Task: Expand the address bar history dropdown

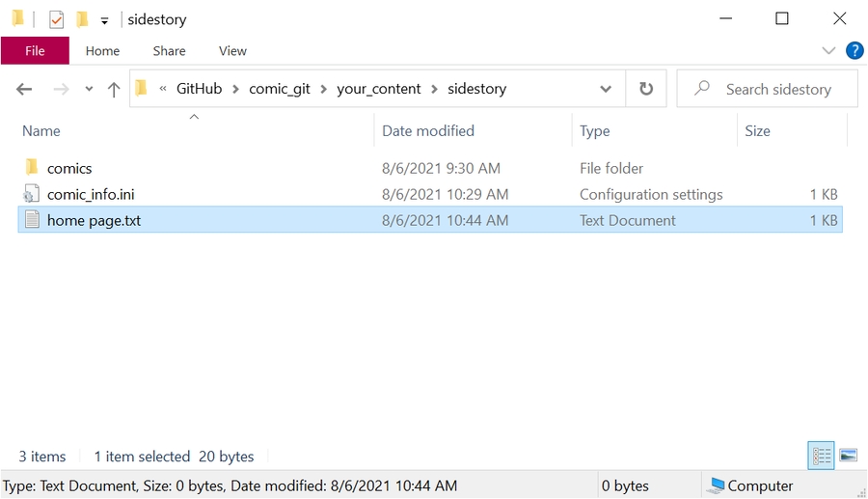Action: pyautogui.click(x=605, y=89)
